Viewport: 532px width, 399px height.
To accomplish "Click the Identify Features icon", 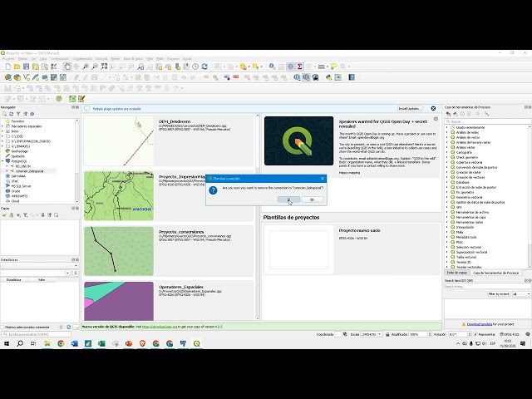I will tap(272, 66).
